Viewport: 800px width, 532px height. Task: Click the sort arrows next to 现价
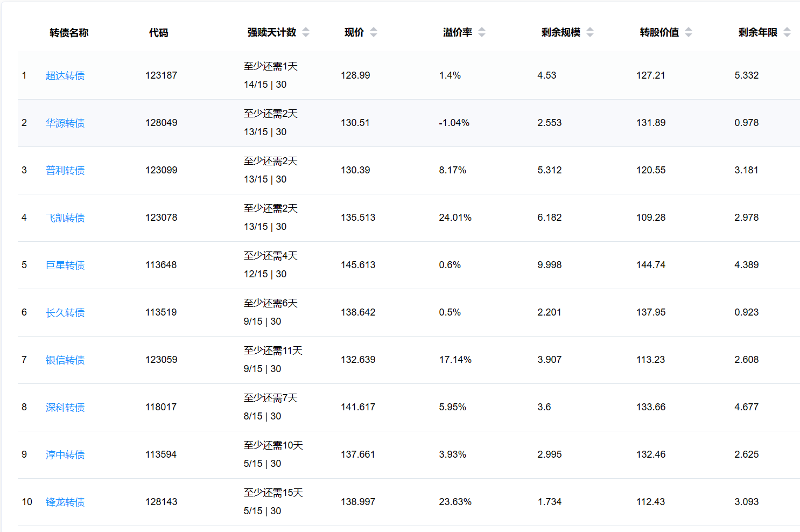coord(374,32)
